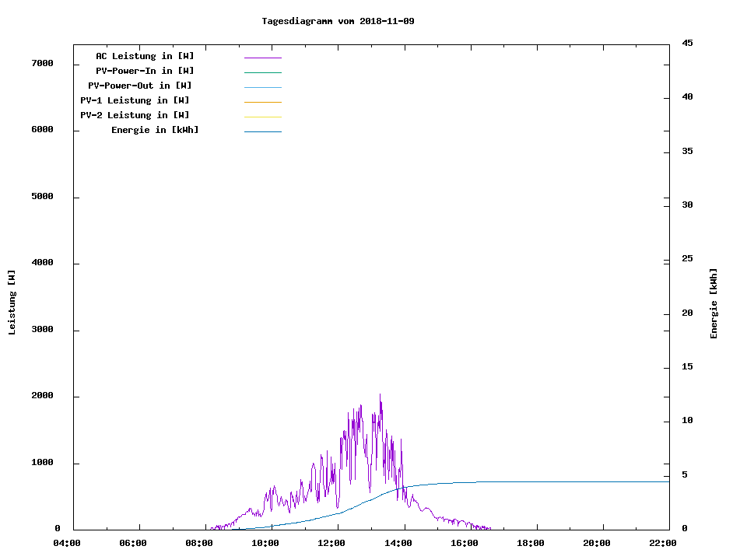The image size is (747, 560).
Task: Click the 18:00 time axis label
Action: point(530,543)
